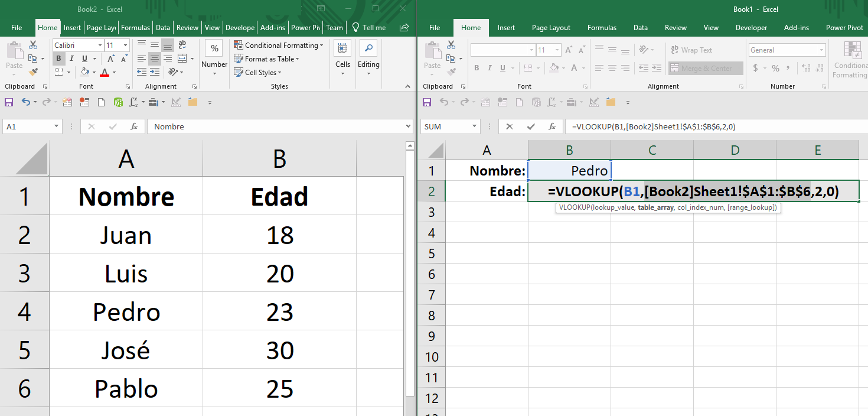
Task: Toggle Italic formatting in Book2
Action: point(71,58)
